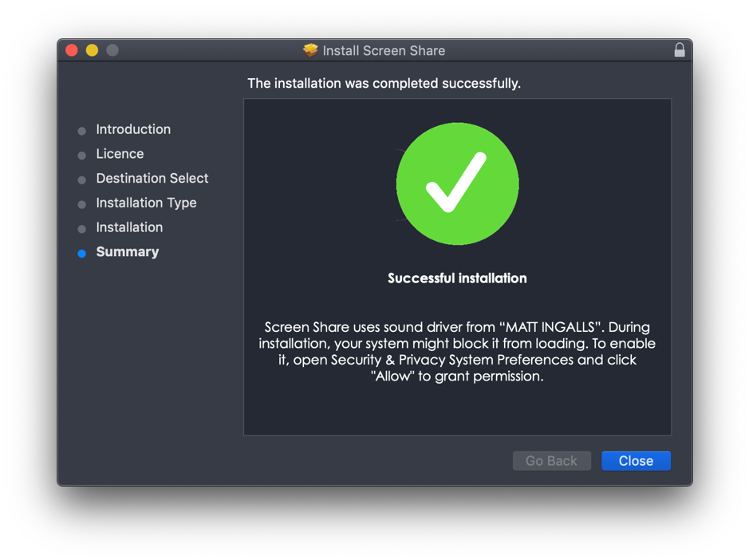
Task: Click the package icon in the title bar
Action: pyautogui.click(x=310, y=49)
